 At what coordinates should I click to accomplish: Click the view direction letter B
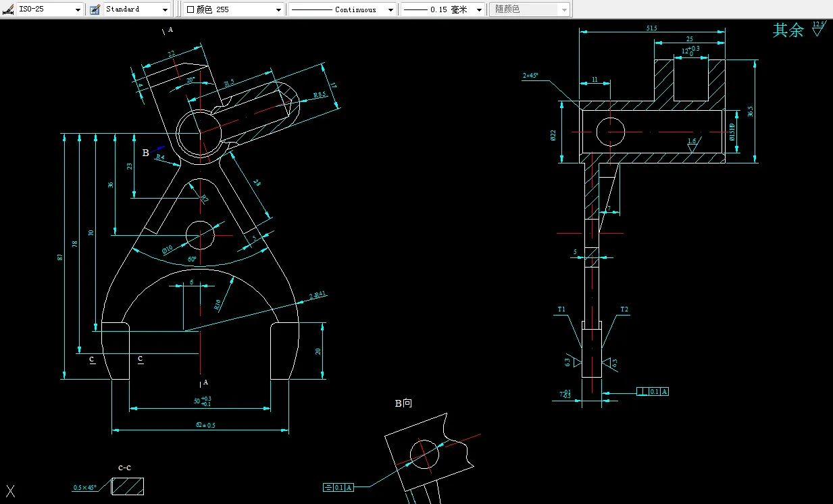pos(145,153)
